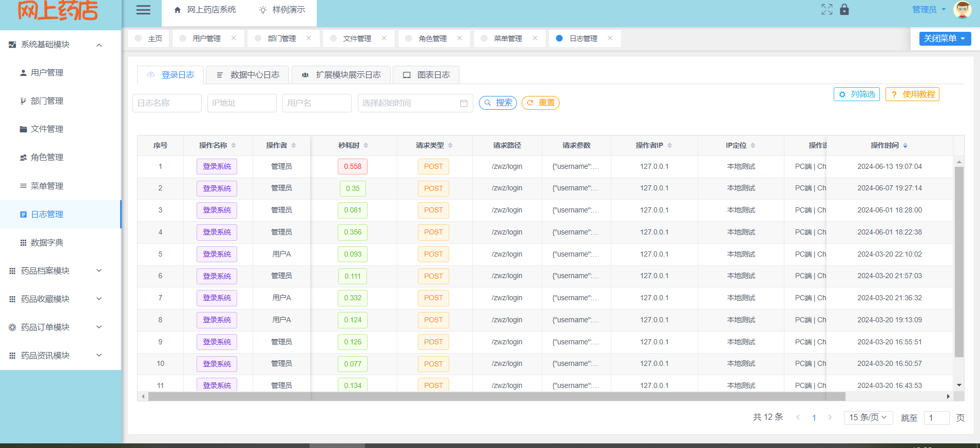The height and width of the screenshot is (448, 980).
Task: Sort by 操作者IP column arrows
Action: (669, 145)
